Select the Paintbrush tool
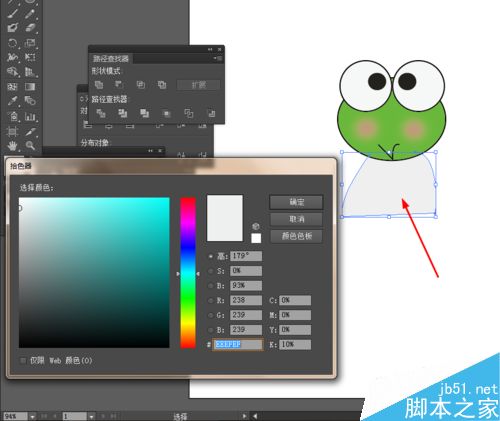The width and height of the screenshot is (500, 421). click(x=13, y=14)
